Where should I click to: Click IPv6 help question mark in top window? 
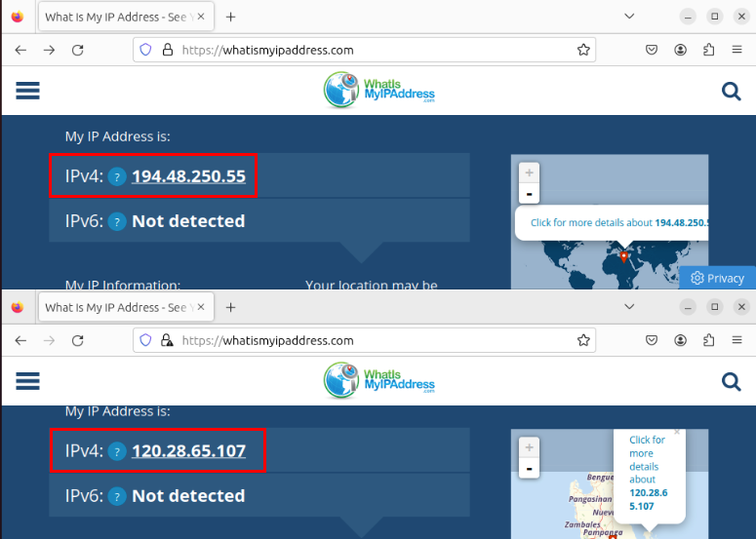[x=117, y=221]
